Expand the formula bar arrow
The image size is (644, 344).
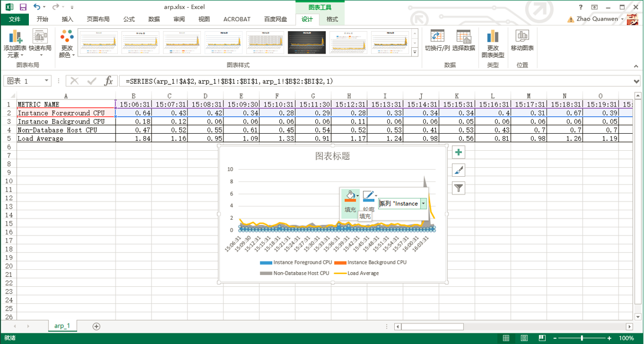pyautogui.click(x=636, y=81)
